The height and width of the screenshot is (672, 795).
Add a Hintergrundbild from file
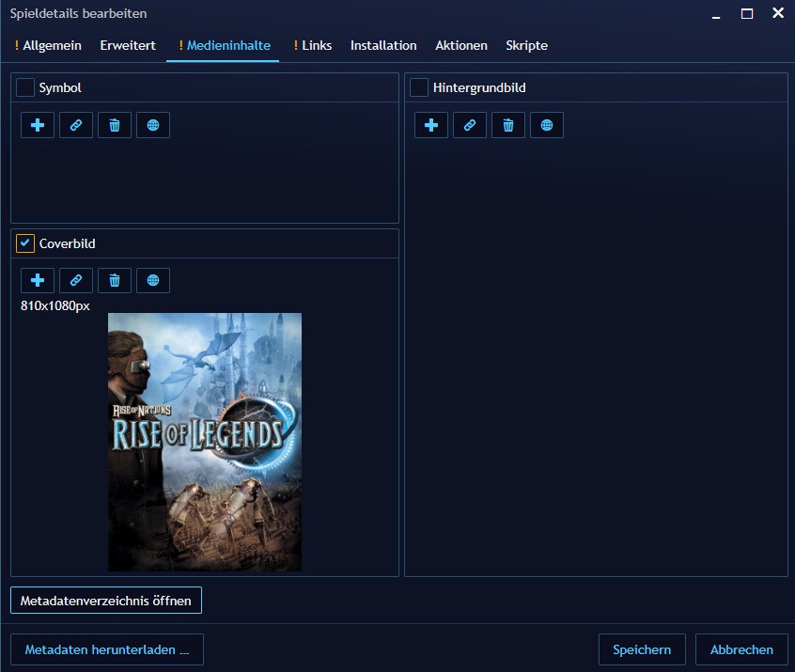[x=431, y=125]
